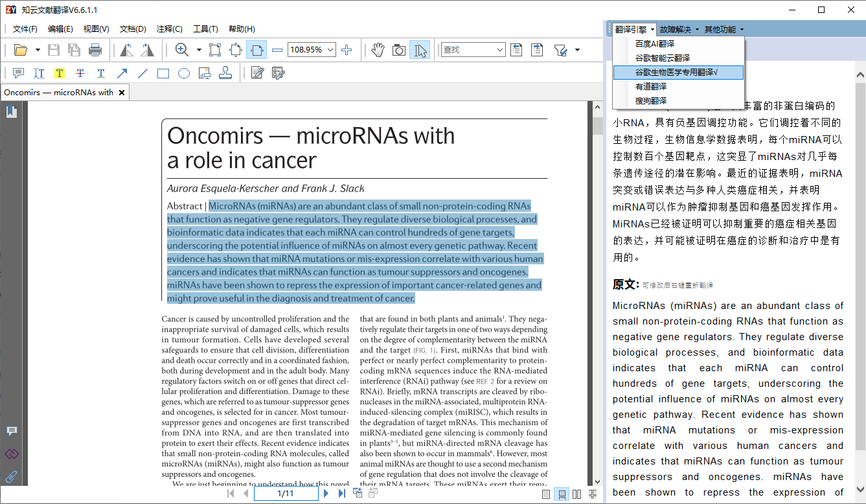Image resolution: width=866 pixels, height=504 pixels.
Task: Decrease zoom with the minus button
Action: 277,50
